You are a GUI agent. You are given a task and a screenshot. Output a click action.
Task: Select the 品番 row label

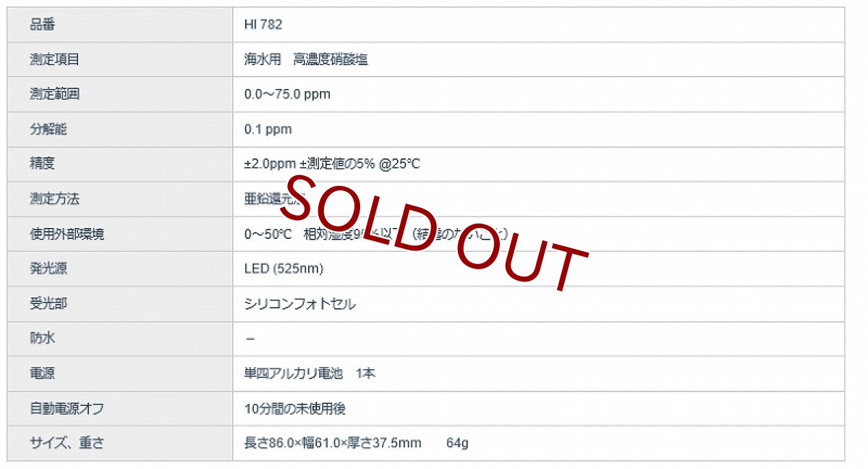coord(42,25)
